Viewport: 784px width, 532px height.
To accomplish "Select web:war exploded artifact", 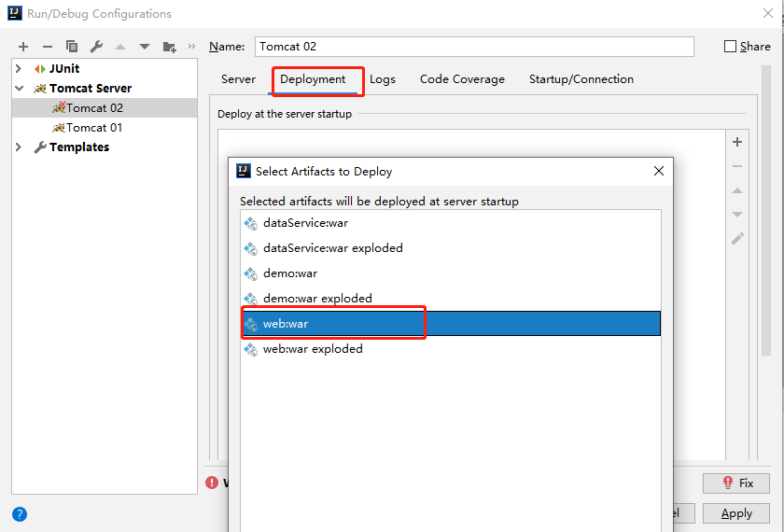I will coord(451,349).
